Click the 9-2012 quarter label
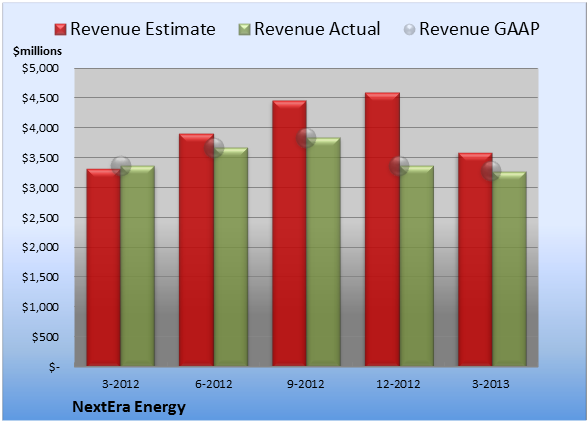 [306, 384]
